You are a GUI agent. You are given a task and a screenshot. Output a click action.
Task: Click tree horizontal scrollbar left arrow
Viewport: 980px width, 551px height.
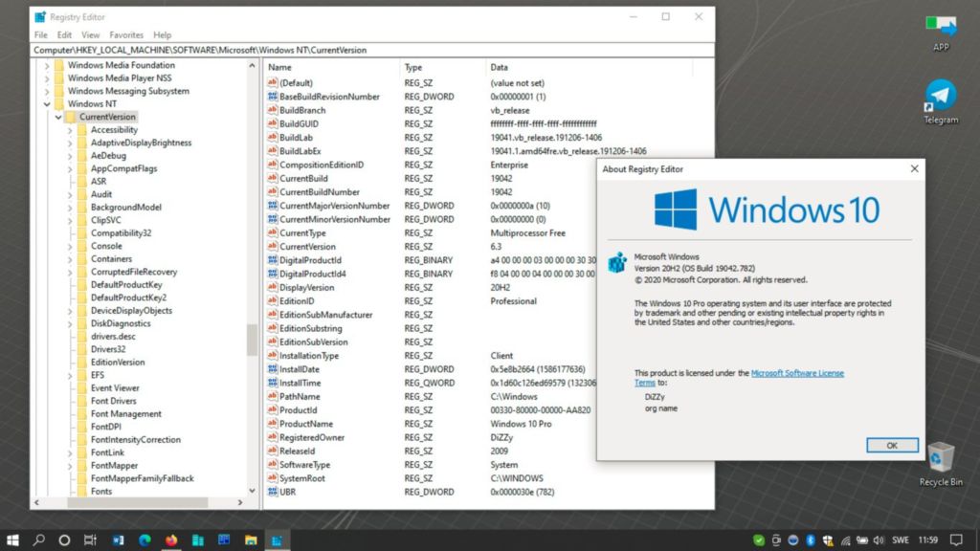click(x=37, y=502)
